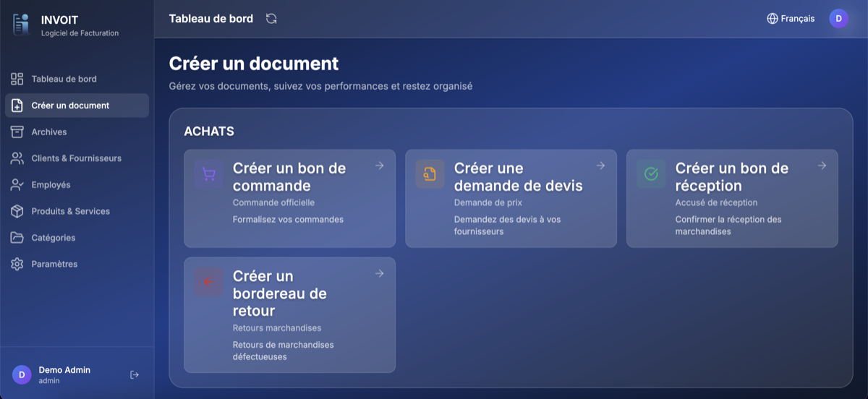Click the Demo Admin avatar in sidebar
Screen dimensions: 868x399
tap(22, 374)
